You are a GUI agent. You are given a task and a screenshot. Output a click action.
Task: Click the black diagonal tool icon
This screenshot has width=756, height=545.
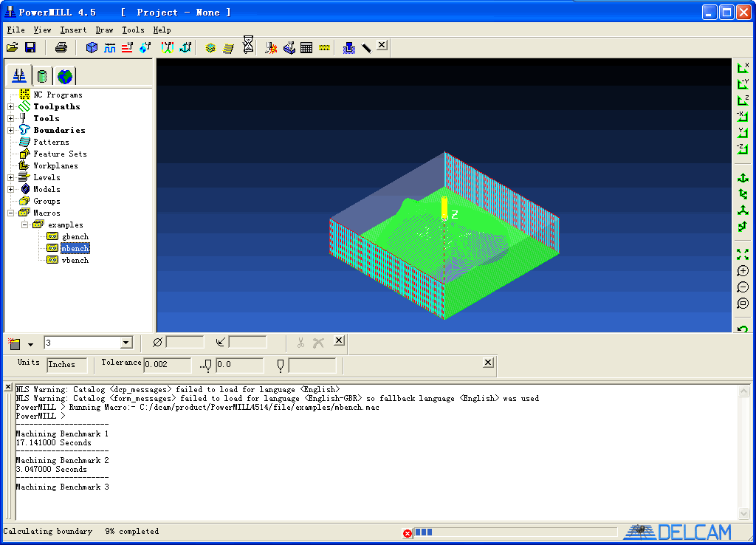(x=366, y=47)
